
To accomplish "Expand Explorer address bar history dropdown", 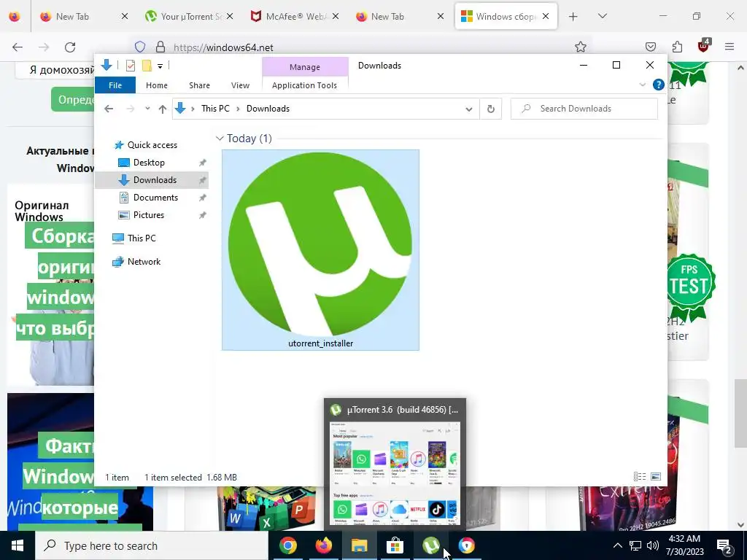I will click(469, 109).
